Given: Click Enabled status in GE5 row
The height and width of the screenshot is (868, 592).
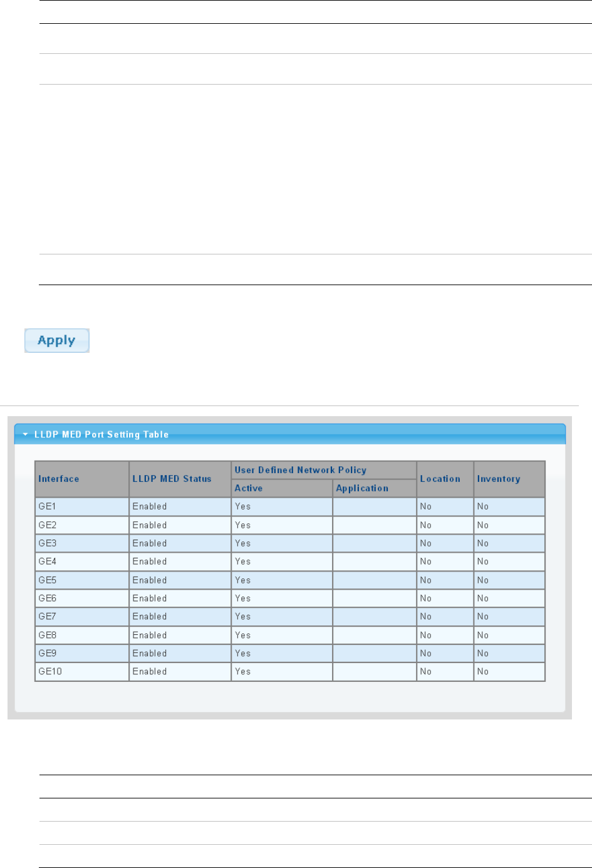Looking at the screenshot, I should [150, 580].
